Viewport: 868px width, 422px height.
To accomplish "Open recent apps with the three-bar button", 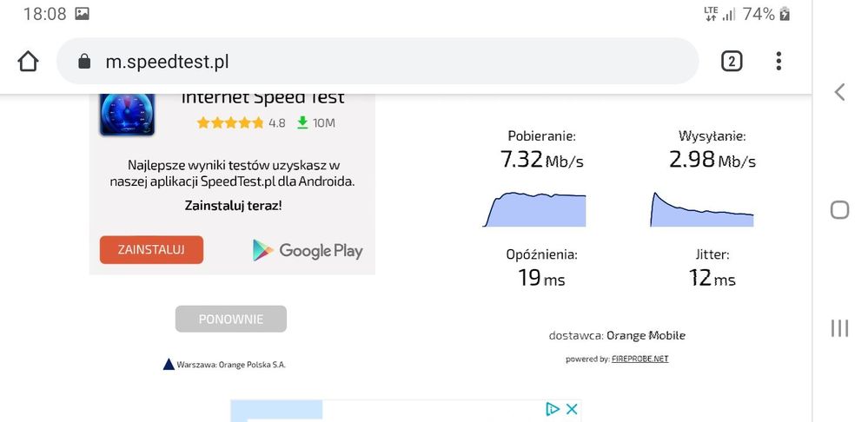I will click(839, 327).
